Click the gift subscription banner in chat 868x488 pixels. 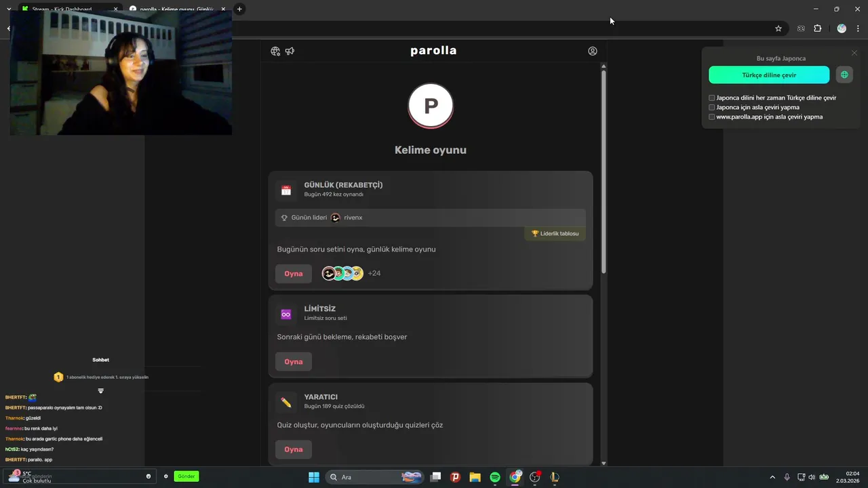coord(100,377)
